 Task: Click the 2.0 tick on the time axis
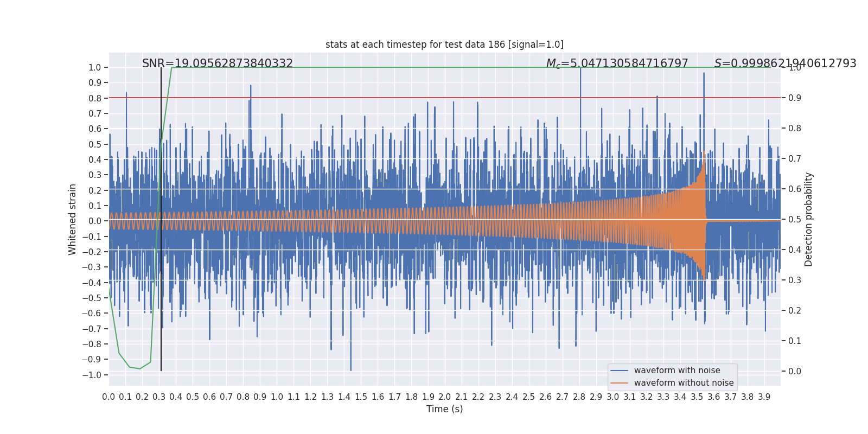(445, 397)
